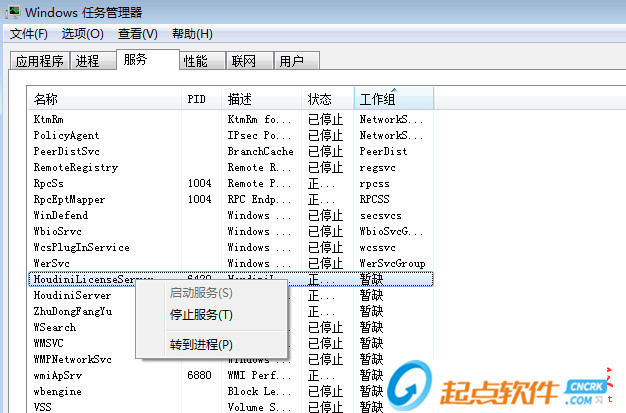Click the secsvcs work group cell
626x413 pixels.
[x=380, y=215]
